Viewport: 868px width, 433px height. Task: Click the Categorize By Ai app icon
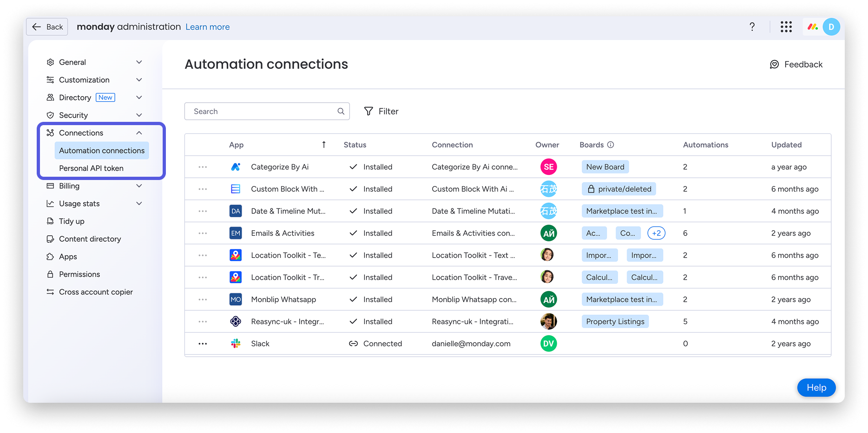coord(236,167)
